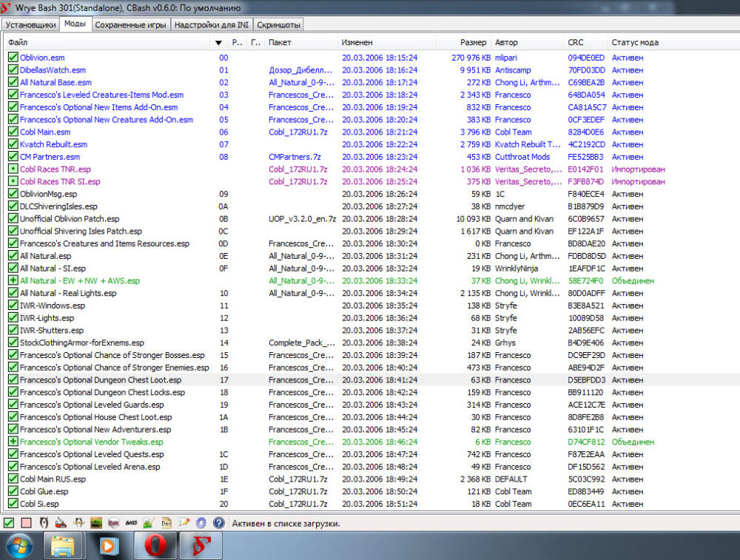Click the sort arrow beside the Файл column
This screenshot has height=560, width=740.
pos(218,42)
